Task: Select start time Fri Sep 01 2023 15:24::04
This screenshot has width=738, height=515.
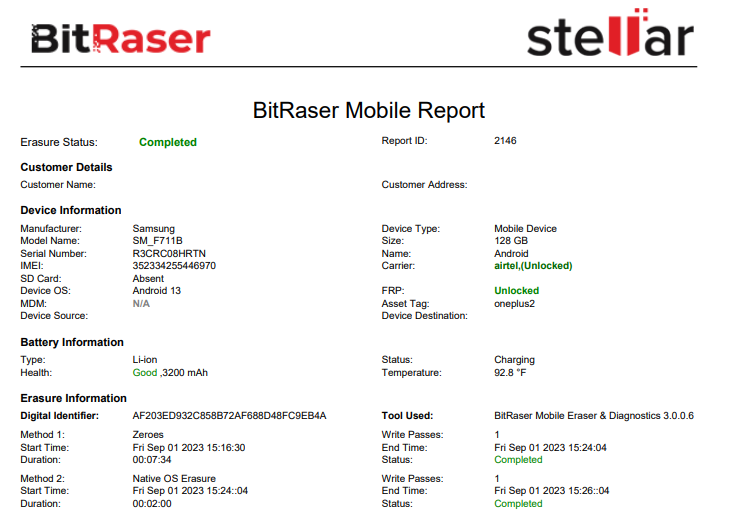Action: [x=190, y=491]
